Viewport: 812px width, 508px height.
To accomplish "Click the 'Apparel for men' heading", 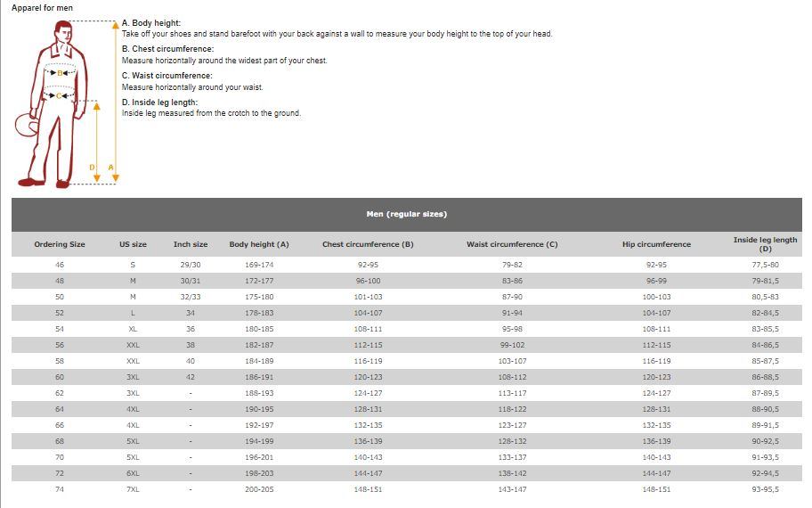I will (43, 8).
